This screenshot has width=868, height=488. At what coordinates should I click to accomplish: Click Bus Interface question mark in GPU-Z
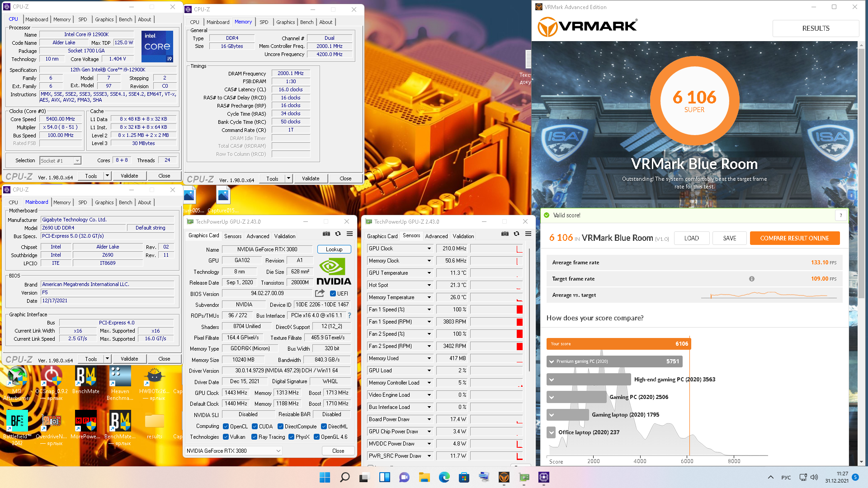349,315
